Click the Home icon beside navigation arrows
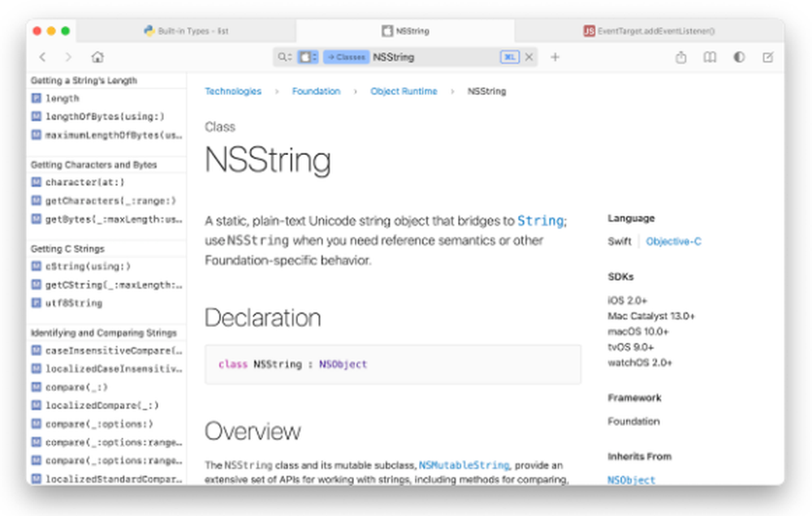 [x=97, y=57]
